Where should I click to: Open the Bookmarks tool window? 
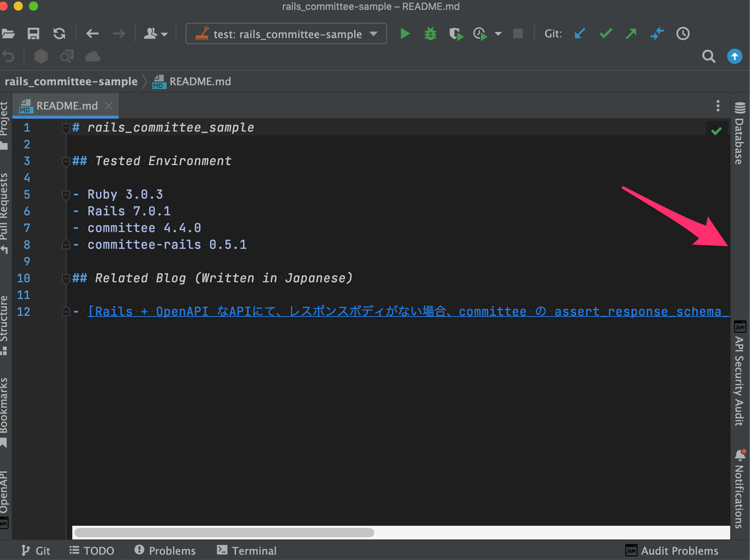pos(5,413)
